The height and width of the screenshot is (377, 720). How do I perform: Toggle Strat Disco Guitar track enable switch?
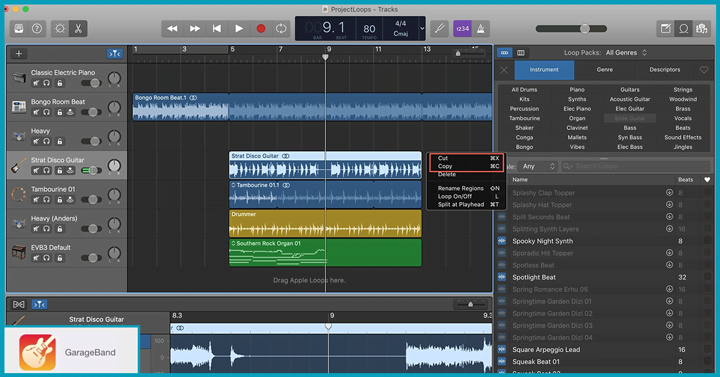pos(91,170)
